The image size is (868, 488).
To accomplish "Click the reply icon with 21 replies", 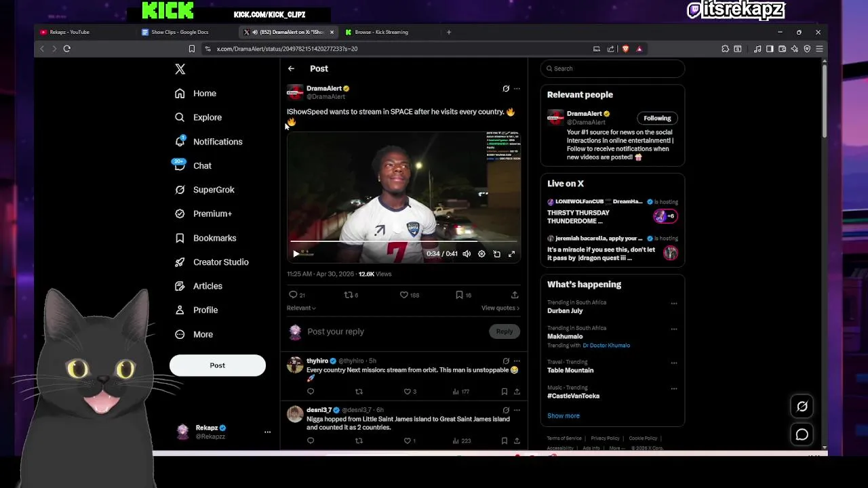I will pos(293,295).
